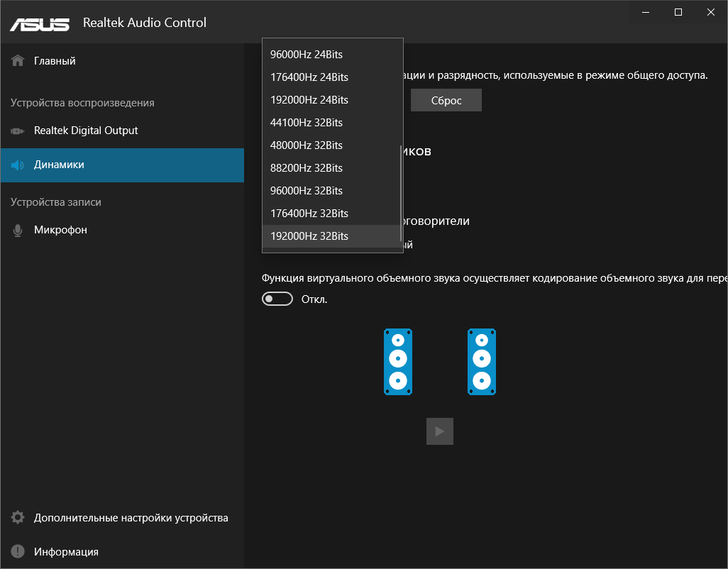Click the left speaker illustration
Viewport: 728px width, 569px height.
(x=398, y=362)
